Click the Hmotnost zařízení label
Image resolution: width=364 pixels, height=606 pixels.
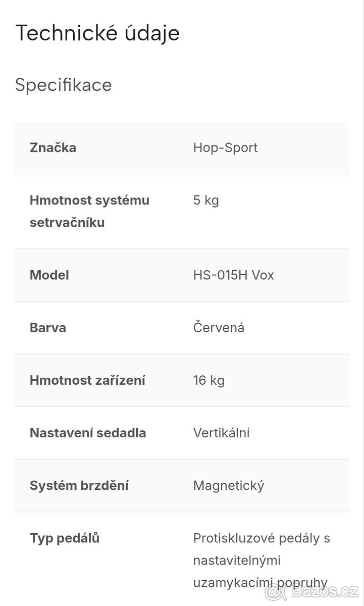pyautogui.click(x=87, y=380)
